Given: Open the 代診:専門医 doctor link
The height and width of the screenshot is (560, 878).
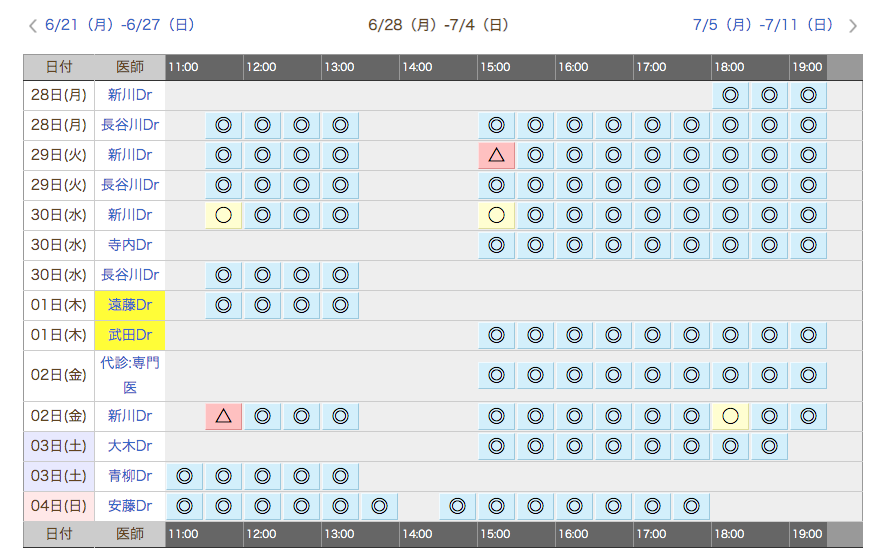Looking at the screenshot, I should click(130, 375).
